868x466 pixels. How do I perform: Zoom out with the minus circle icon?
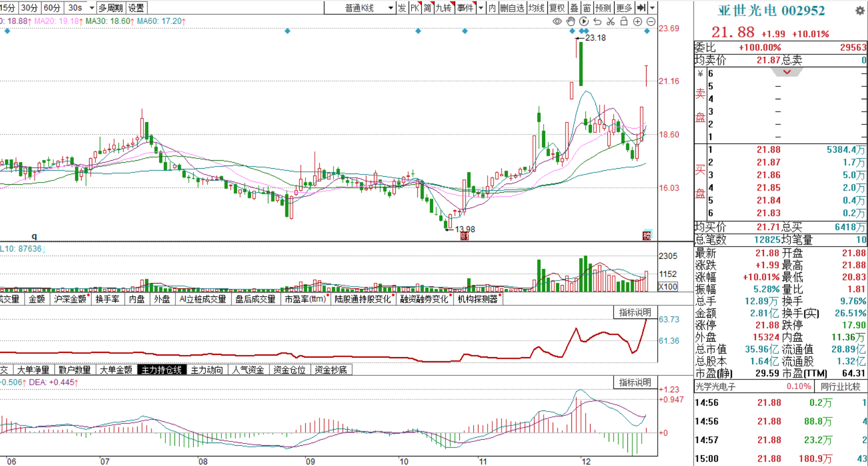point(651,21)
